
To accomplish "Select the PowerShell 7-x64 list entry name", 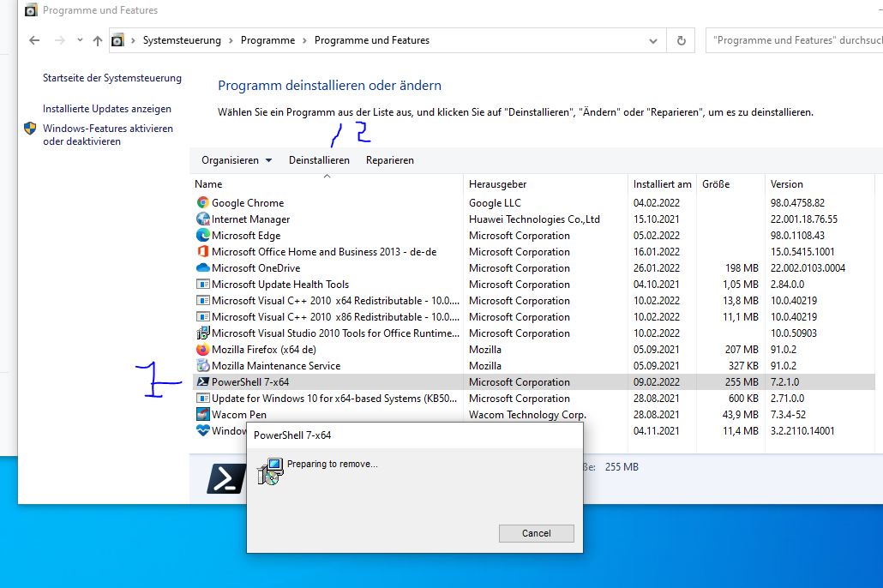I will (x=250, y=382).
